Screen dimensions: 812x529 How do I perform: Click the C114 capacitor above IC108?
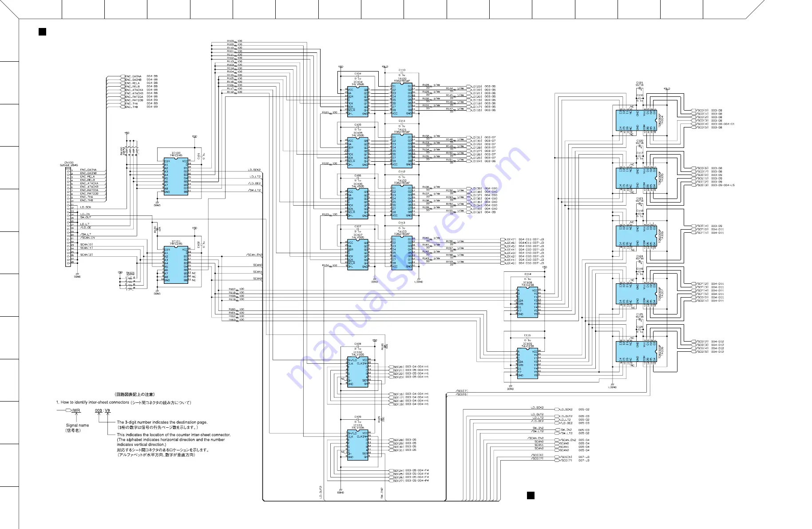pos(527,276)
